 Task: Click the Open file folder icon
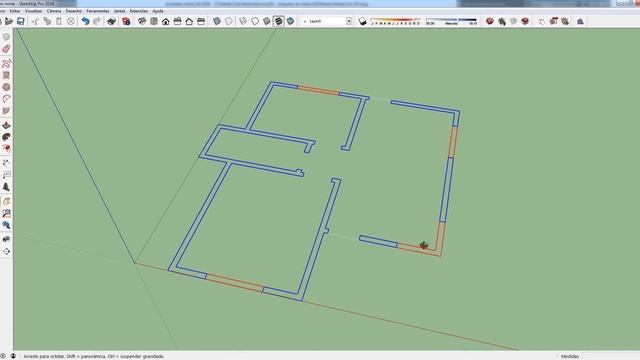pyautogui.click(x=9, y=21)
